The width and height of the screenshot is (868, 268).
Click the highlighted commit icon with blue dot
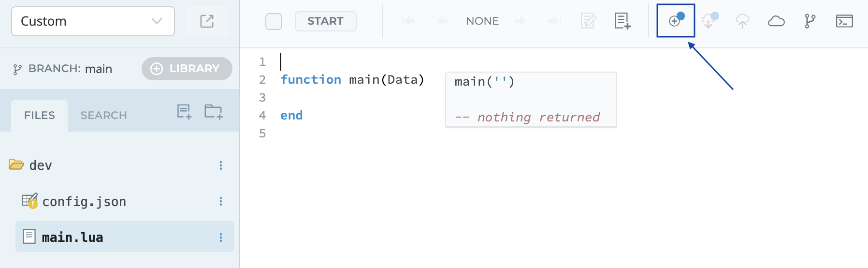pos(675,21)
